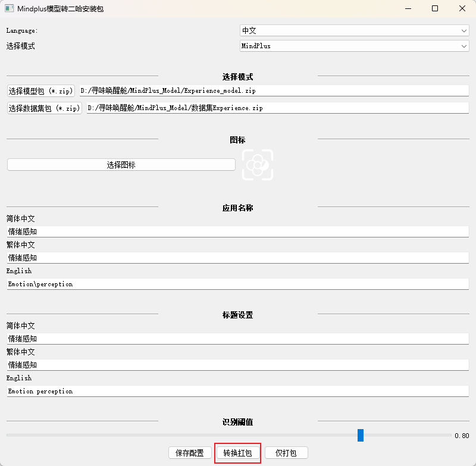Open the Language dropdown showing 中文
Image resolution: width=476 pixels, height=466 pixels.
pos(354,30)
